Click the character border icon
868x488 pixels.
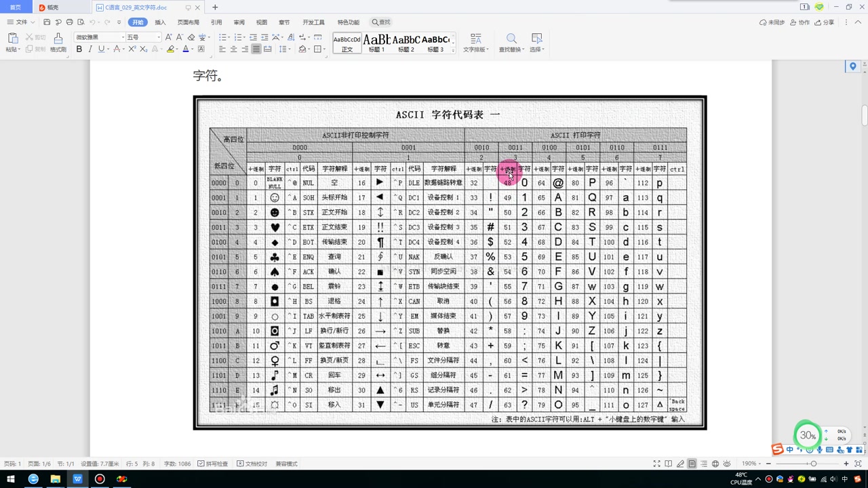(201, 49)
